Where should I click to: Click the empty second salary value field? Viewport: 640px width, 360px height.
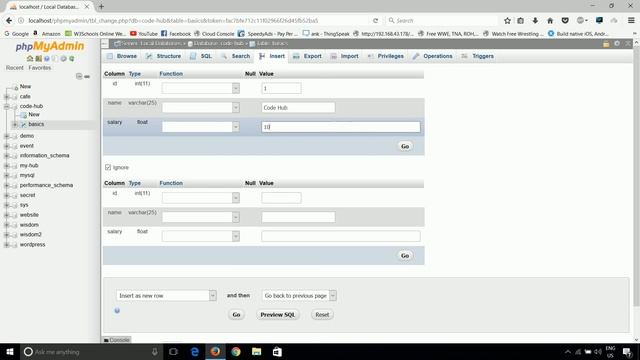click(x=341, y=236)
